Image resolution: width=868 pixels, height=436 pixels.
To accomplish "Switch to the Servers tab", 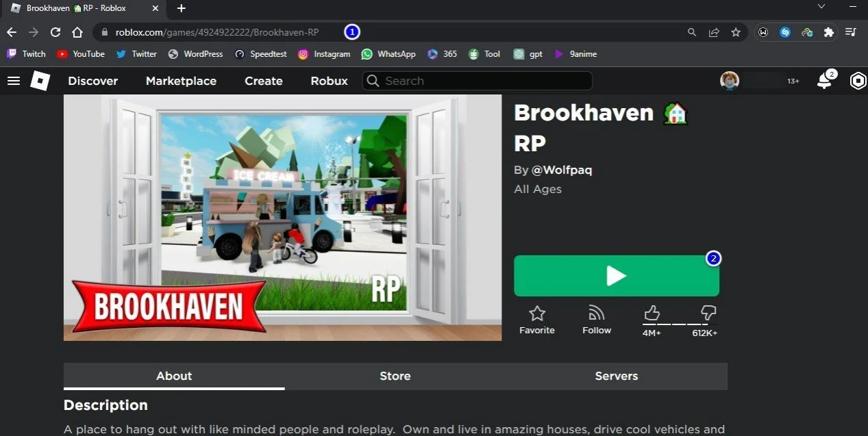I will 617,376.
